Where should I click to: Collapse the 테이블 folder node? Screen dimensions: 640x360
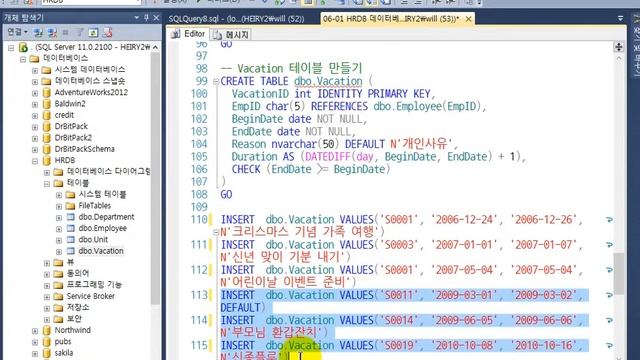pos(47,184)
